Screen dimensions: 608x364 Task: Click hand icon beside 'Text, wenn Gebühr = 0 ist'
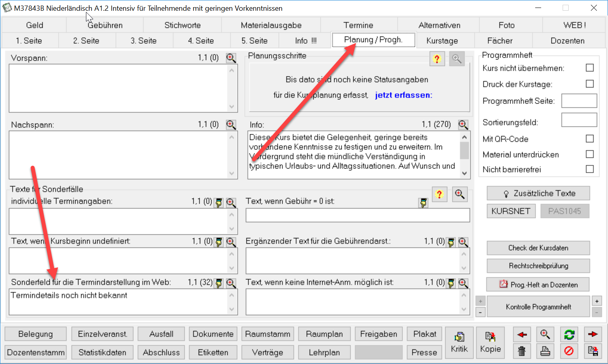pyautogui.click(x=423, y=203)
